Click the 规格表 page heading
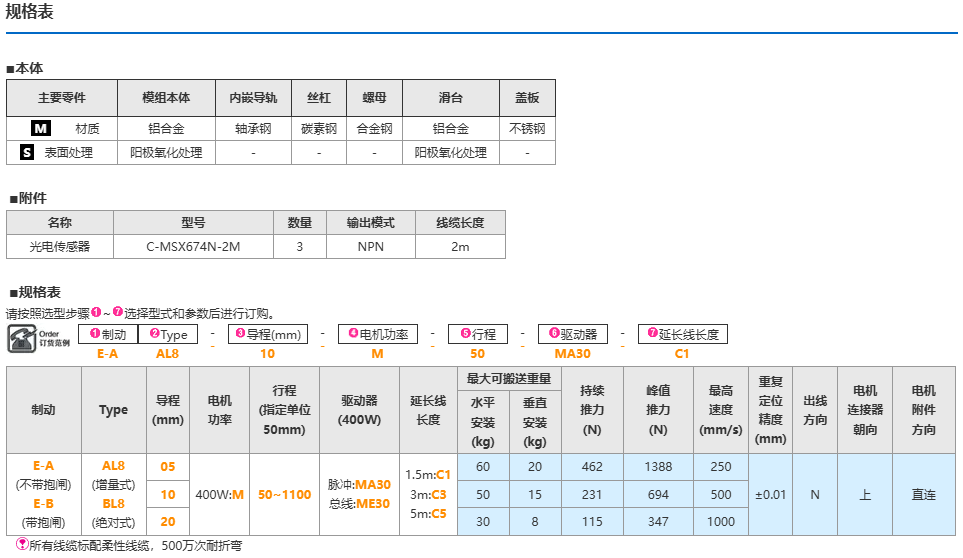Viewport: 963px width, 558px height. tap(30, 13)
